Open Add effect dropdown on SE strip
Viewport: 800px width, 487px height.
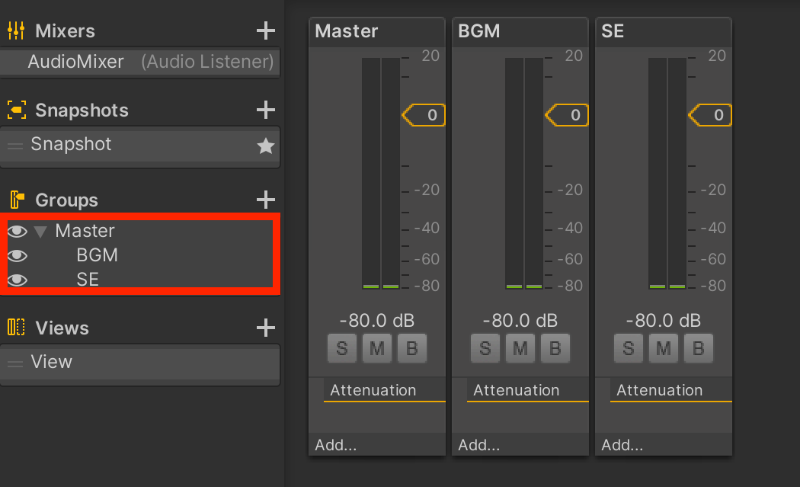[x=622, y=445]
